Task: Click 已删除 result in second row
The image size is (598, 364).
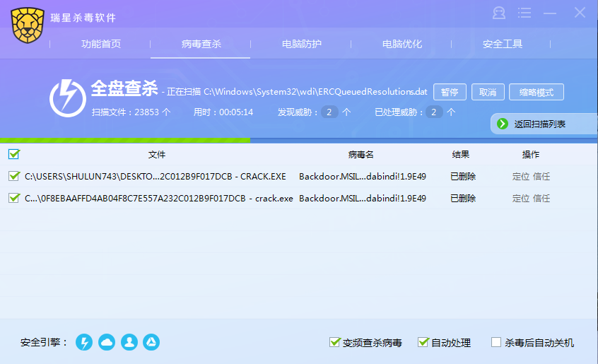Action: 463,198
